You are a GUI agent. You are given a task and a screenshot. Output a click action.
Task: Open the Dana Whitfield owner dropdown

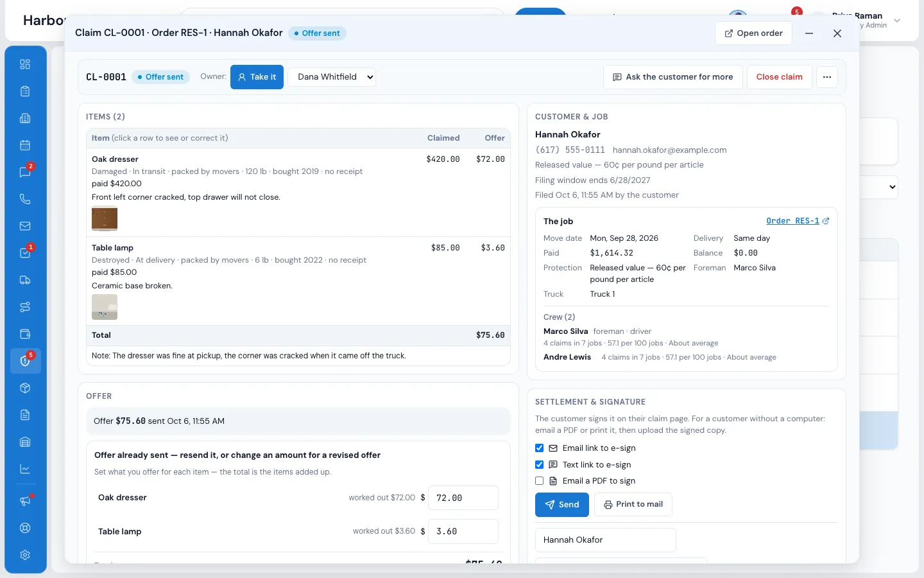[x=332, y=77]
